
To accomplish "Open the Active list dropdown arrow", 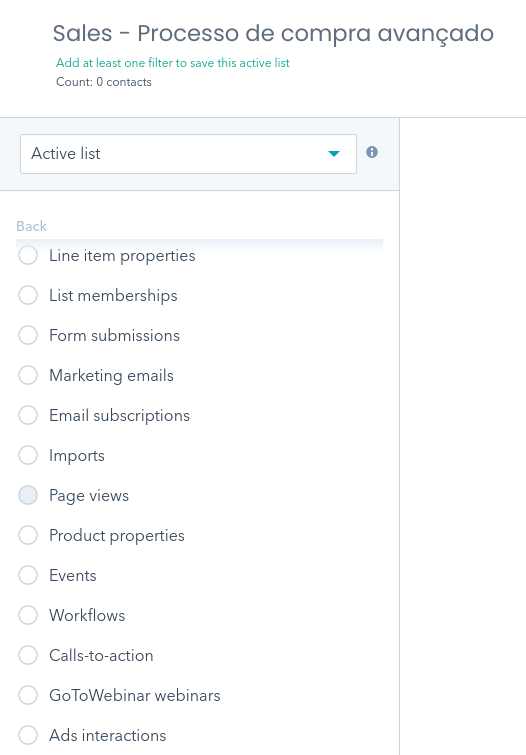I will 334,154.
